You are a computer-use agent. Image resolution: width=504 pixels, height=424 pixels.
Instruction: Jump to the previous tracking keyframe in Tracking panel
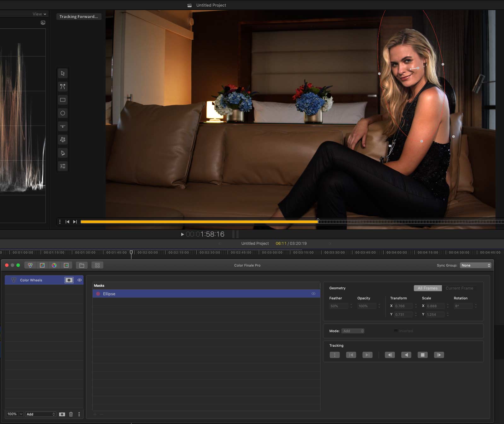click(x=351, y=355)
